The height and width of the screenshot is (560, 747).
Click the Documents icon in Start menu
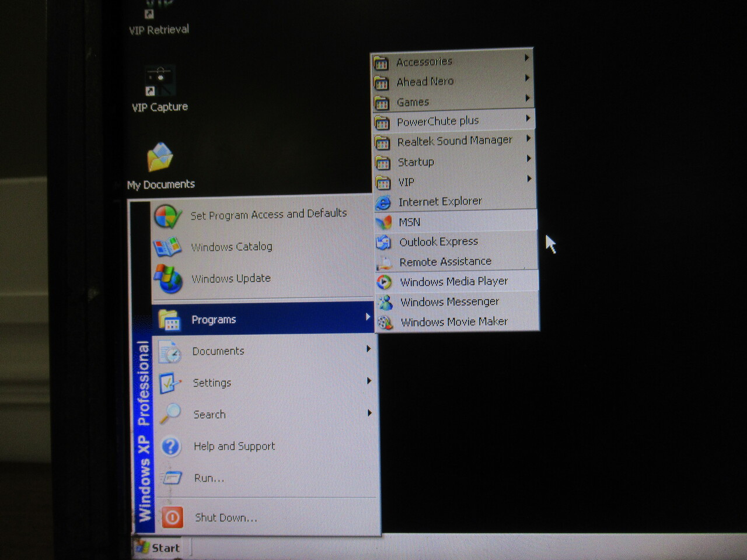point(170,352)
